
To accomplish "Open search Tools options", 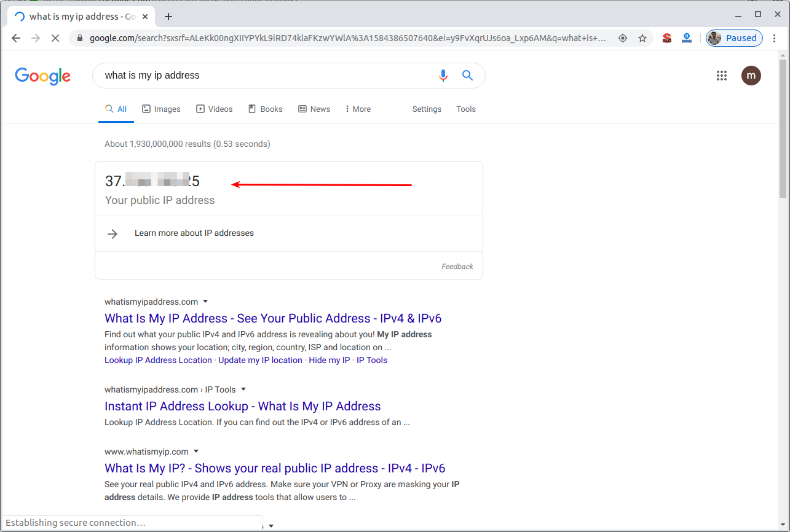I will 466,109.
